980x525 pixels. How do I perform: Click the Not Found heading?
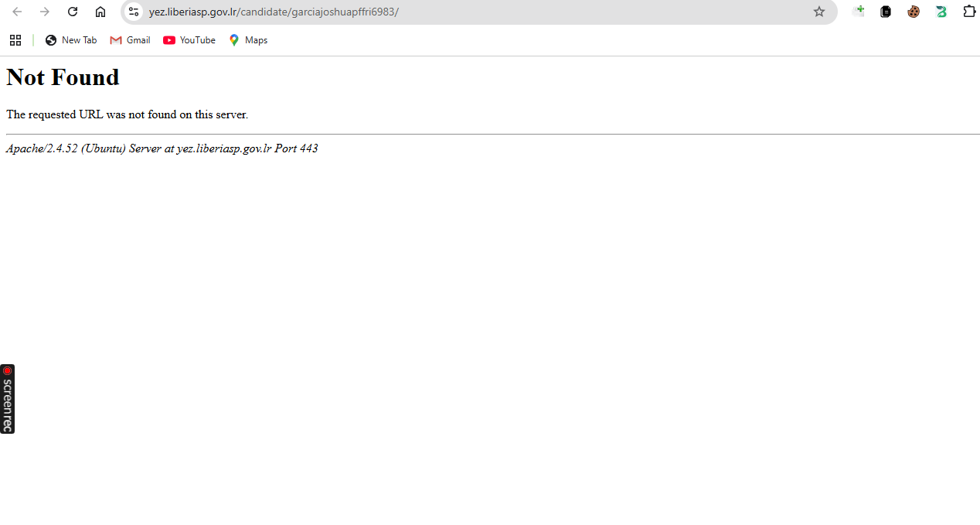point(63,77)
